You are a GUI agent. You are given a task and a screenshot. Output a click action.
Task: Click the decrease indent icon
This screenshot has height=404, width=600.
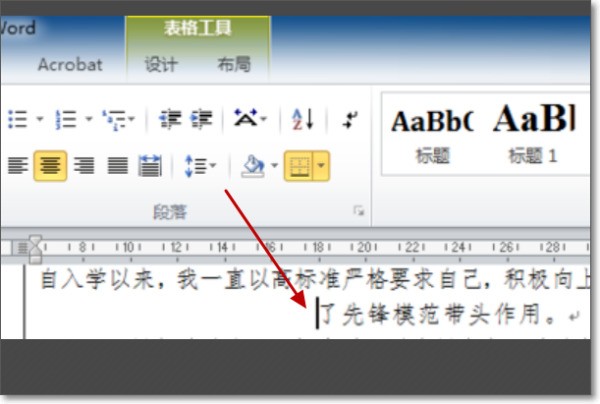pyautogui.click(x=170, y=120)
